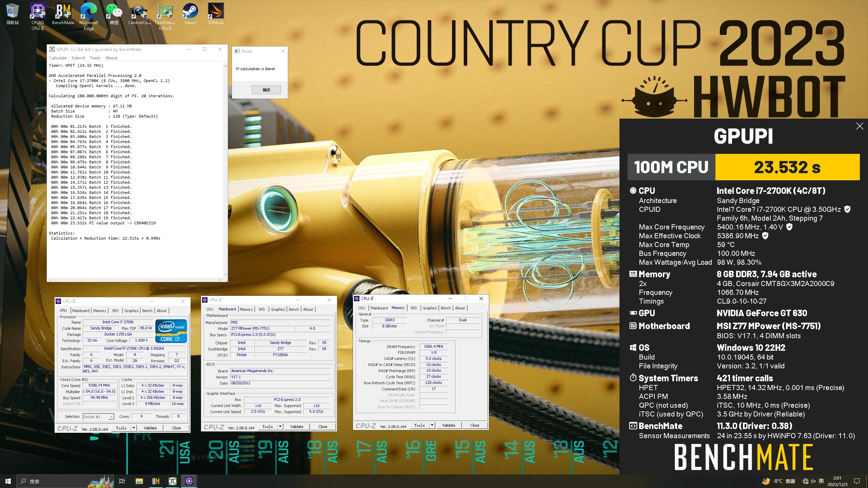Switch to Memory tab in left CPU-Z
The width and height of the screenshot is (868, 488).
100,311
